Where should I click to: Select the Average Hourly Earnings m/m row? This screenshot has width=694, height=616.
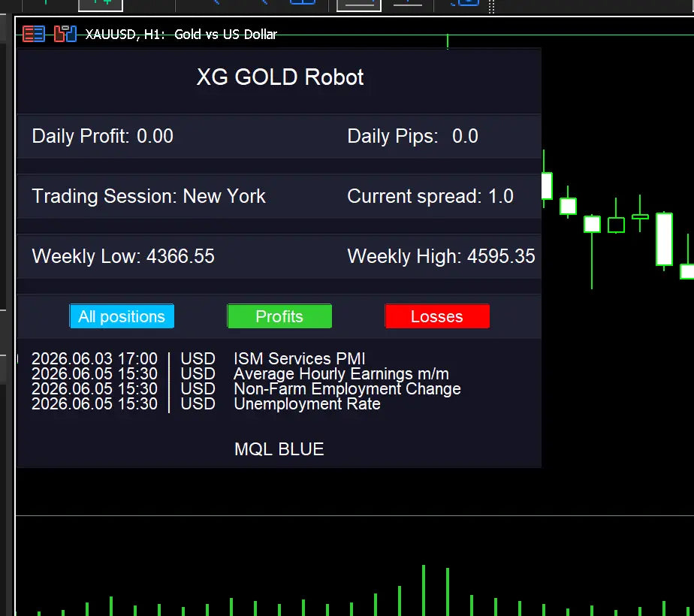click(240, 374)
